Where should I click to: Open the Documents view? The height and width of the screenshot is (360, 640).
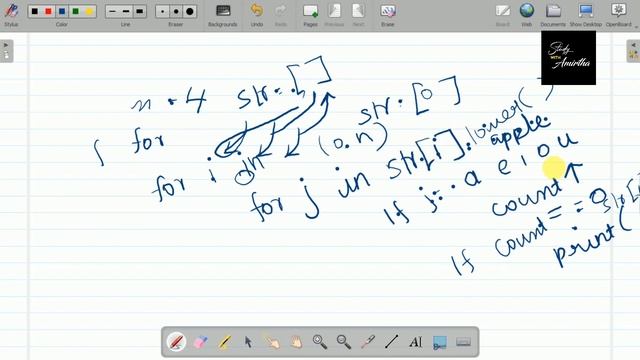[553, 15]
